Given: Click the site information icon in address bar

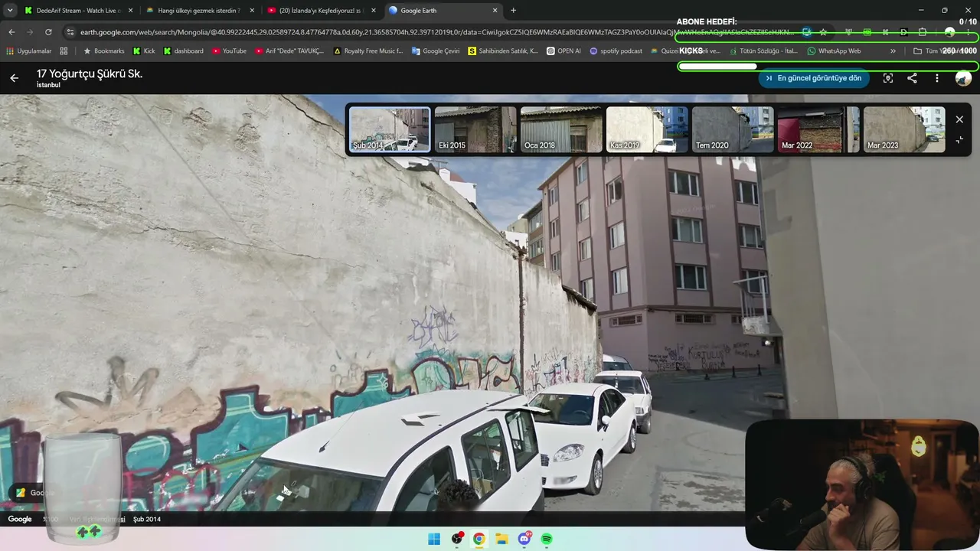Looking at the screenshot, I should [70, 32].
